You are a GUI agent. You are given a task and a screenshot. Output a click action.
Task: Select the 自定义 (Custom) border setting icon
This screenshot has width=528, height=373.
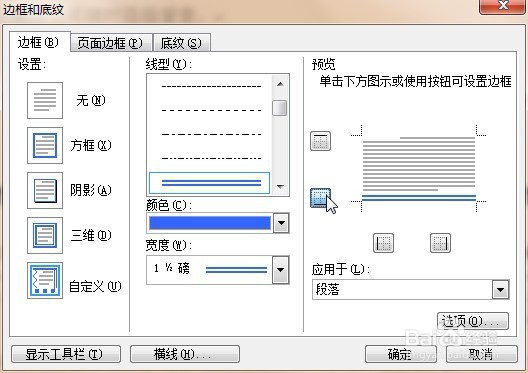click(45, 280)
